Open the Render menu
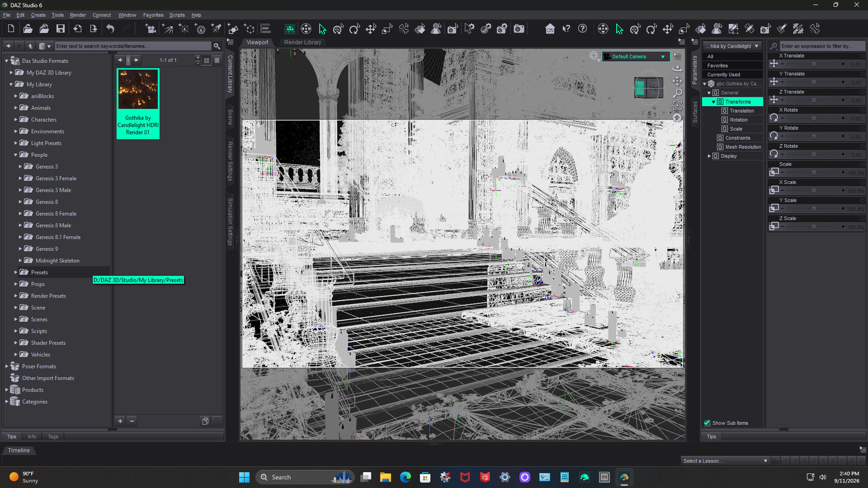 [78, 15]
